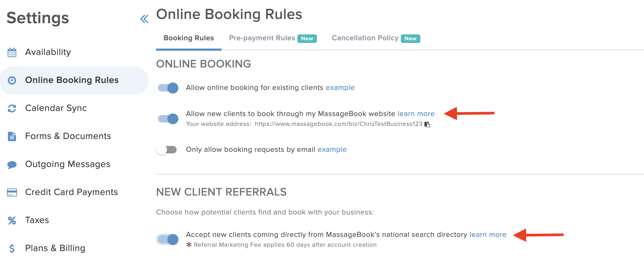644x262 pixels.
Task: Open learn more link for MassageBook website
Action: click(416, 114)
